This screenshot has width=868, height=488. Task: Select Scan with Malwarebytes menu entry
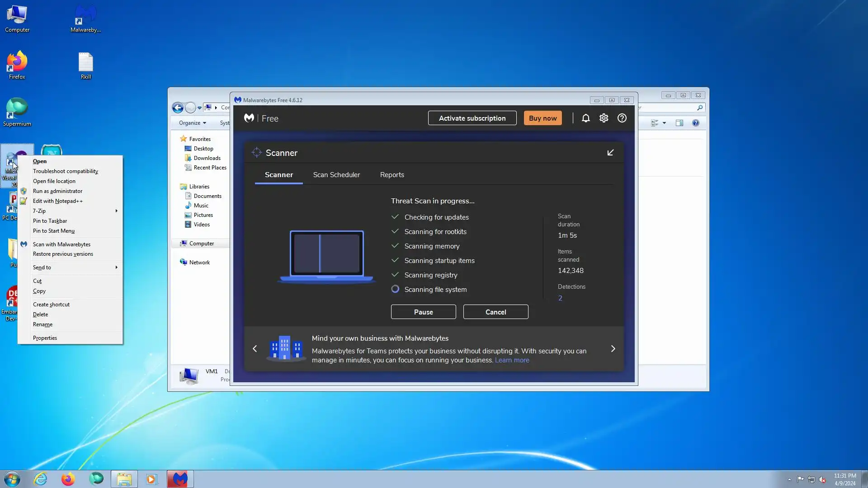coord(61,244)
